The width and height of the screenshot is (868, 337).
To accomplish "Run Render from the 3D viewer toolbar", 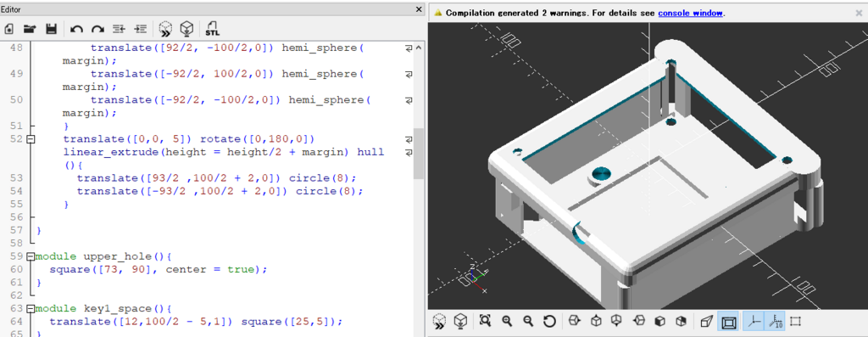I will 460,322.
